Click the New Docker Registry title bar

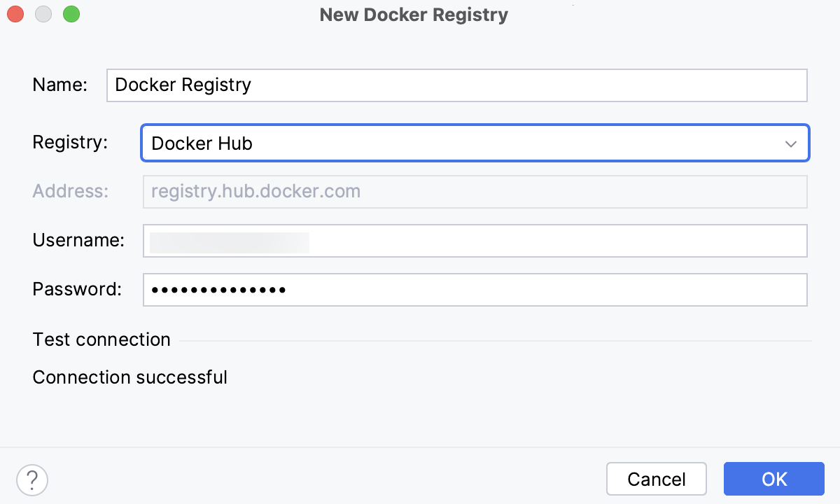click(413, 14)
